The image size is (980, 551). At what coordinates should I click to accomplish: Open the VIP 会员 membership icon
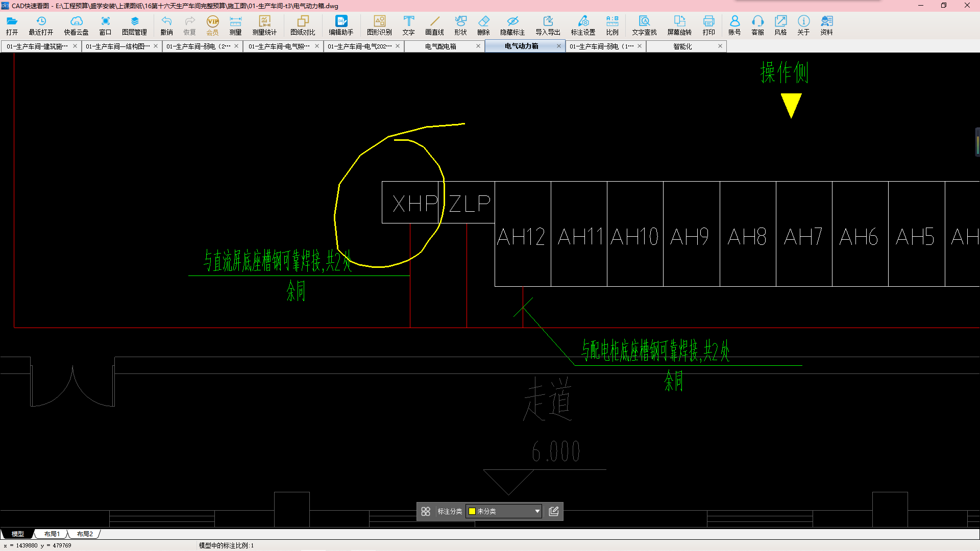tap(212, 25)
